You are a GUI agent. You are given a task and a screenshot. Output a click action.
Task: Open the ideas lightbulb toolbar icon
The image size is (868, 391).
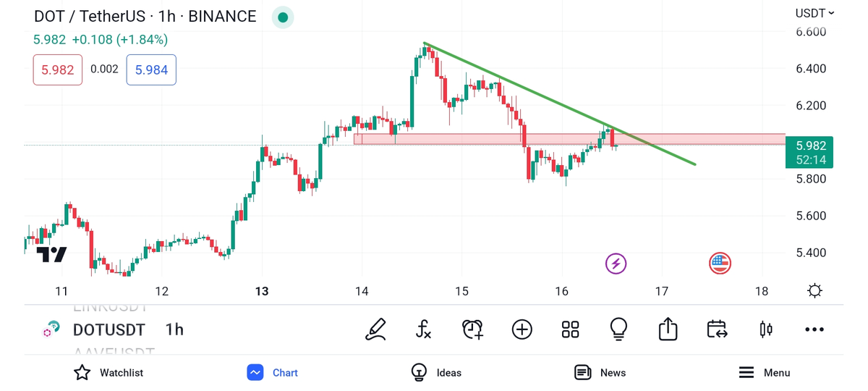618,329
